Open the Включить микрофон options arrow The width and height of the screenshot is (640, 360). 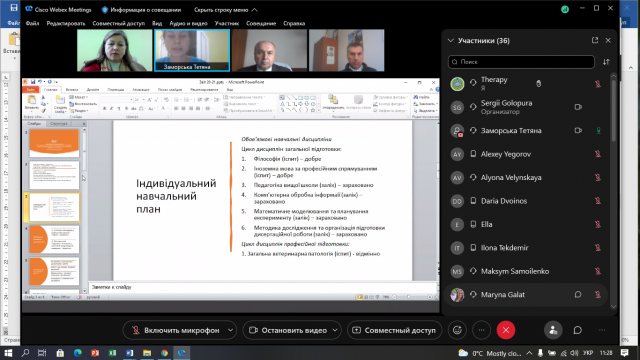click(230, 330)
